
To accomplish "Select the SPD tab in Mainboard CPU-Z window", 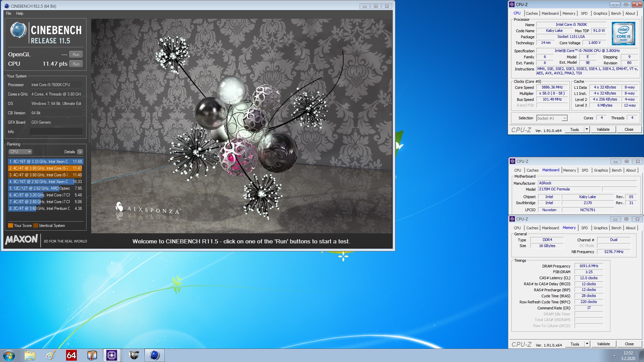I will (x=585, y=170).
